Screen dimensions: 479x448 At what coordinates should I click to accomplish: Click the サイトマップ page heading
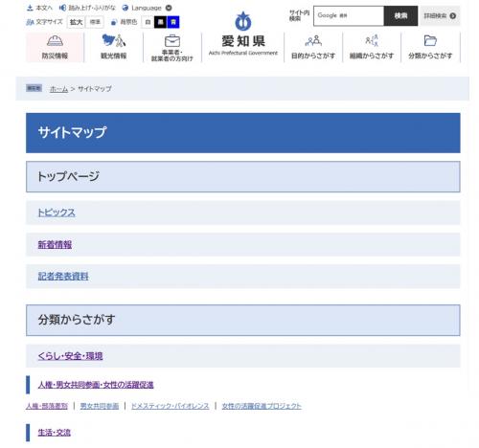point(72,132)
